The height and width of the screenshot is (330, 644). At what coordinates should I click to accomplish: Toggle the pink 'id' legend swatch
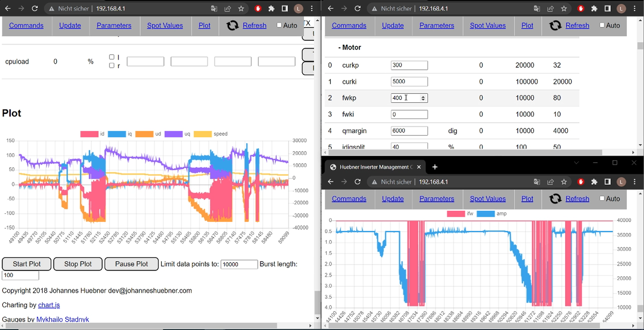coord(89,134)
